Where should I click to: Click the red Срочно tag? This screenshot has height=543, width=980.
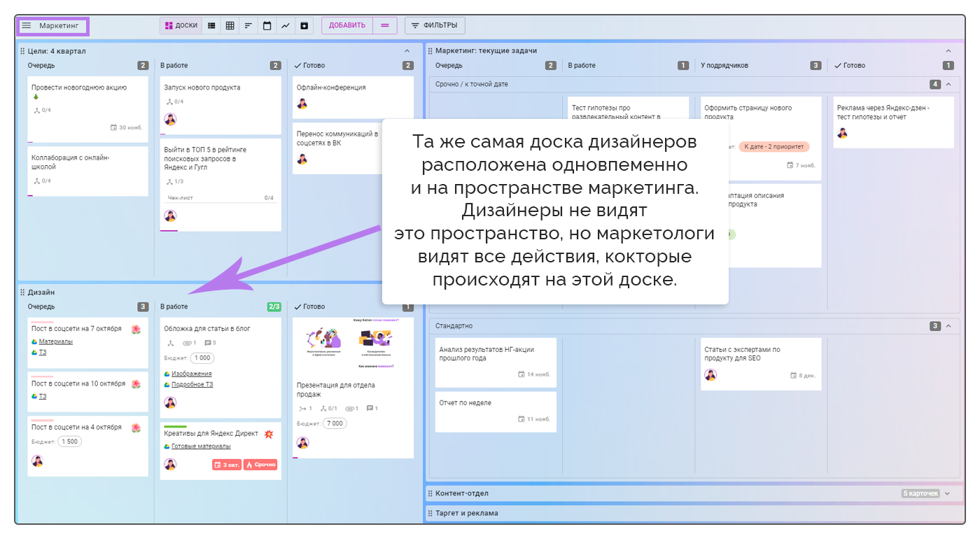260,465
